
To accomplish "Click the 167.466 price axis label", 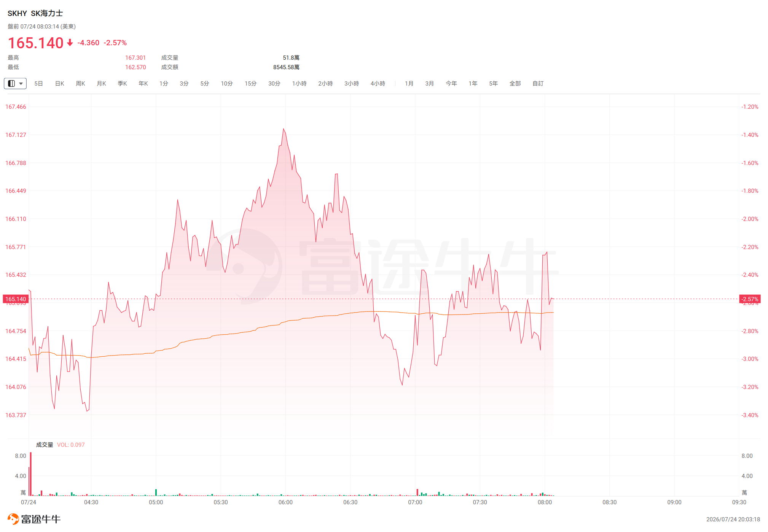I will (x=16, y=107).
